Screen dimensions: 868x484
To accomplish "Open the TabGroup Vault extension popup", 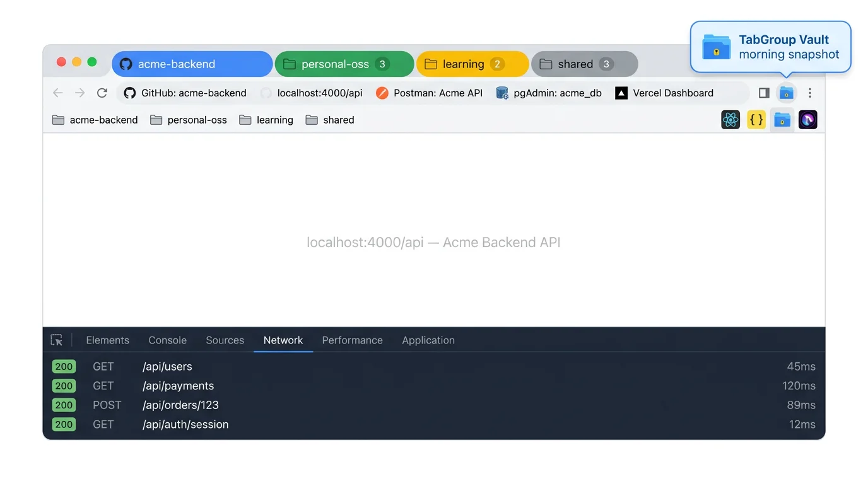I will [786, 92].
